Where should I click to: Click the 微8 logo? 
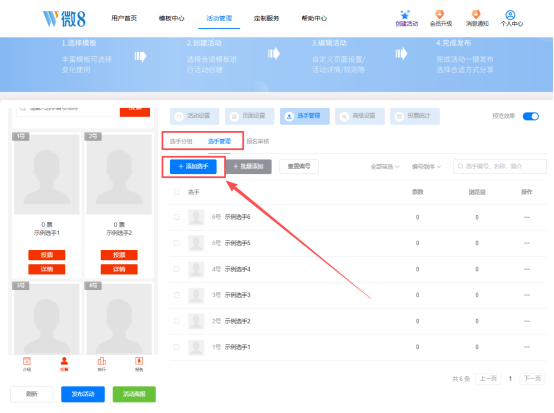click(64, 19)
